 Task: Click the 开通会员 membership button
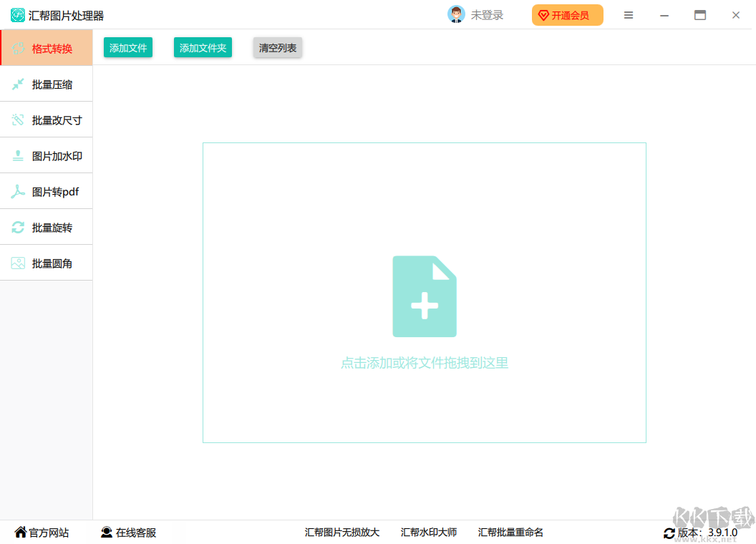[568, 16]
